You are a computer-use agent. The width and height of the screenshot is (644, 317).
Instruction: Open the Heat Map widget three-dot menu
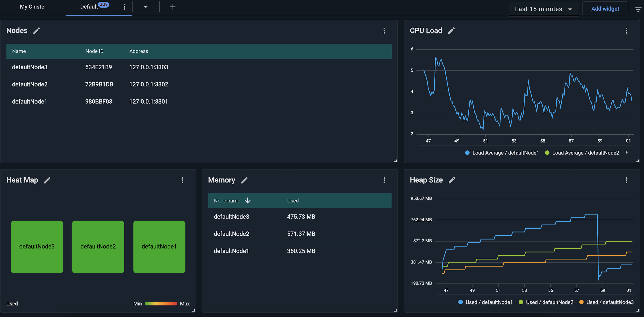182,180
